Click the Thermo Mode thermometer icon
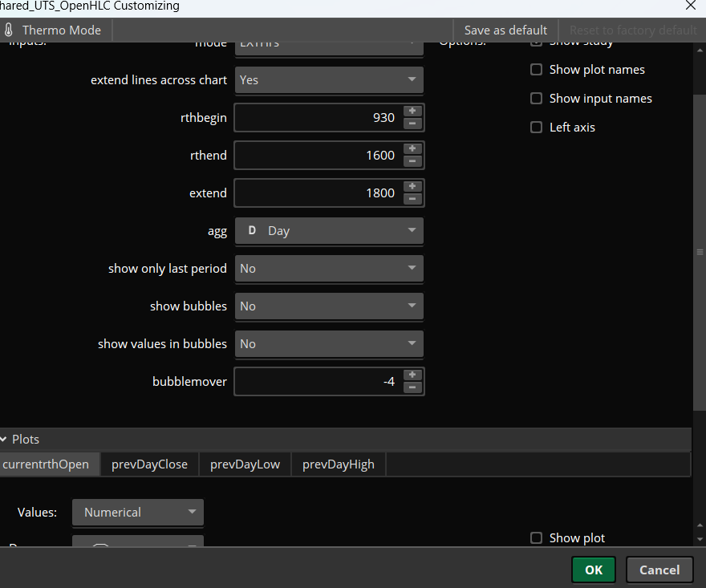Screen dimensions: 706x588 [10, 30]
